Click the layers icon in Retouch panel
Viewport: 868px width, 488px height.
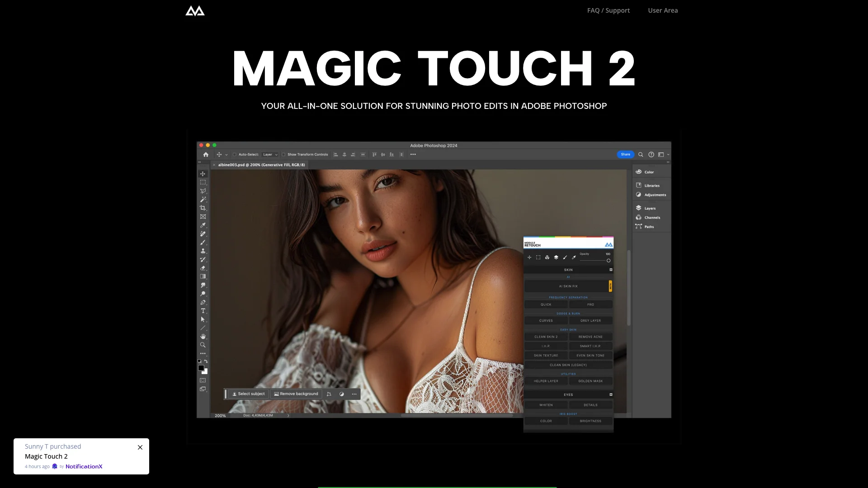556,258
